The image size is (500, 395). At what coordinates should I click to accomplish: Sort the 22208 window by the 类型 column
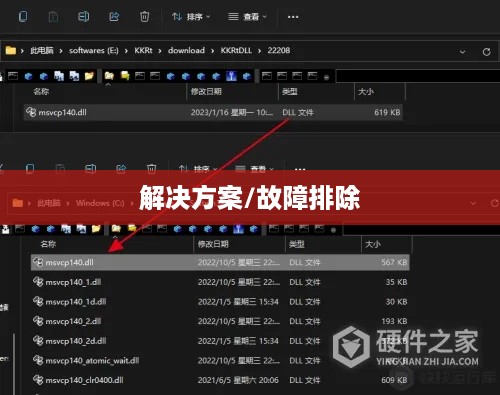[290, 91]
